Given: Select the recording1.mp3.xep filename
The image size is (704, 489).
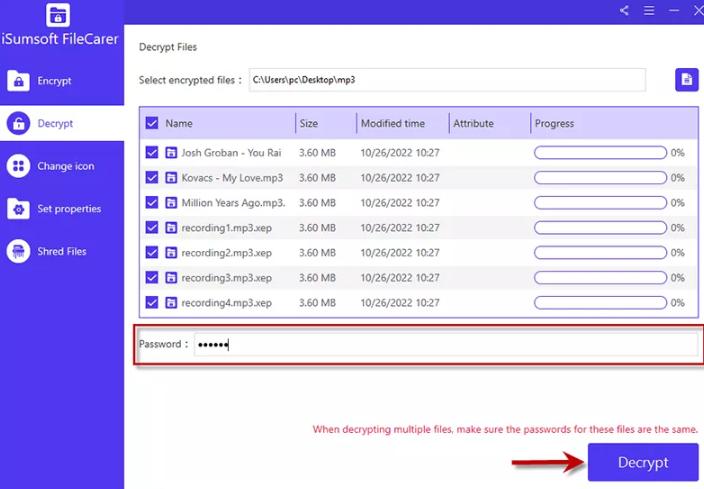Looking at the screenshot, I should (226, 228).
